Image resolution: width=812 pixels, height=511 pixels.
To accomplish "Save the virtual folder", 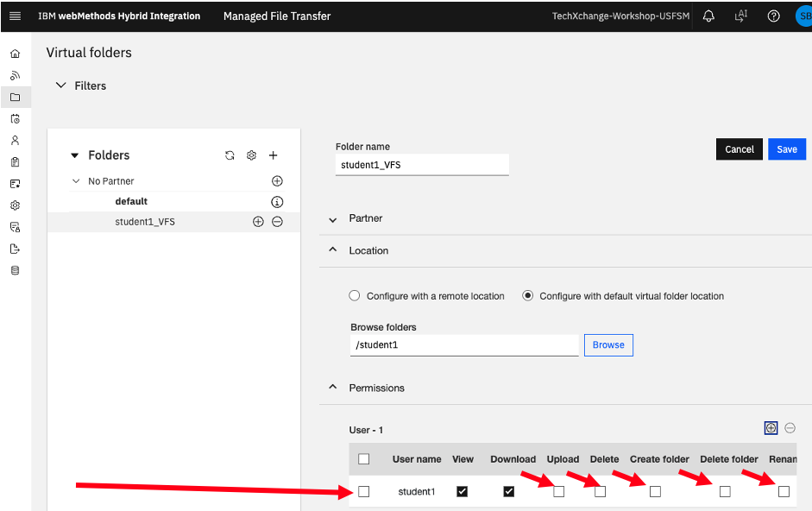I will 787,149.
